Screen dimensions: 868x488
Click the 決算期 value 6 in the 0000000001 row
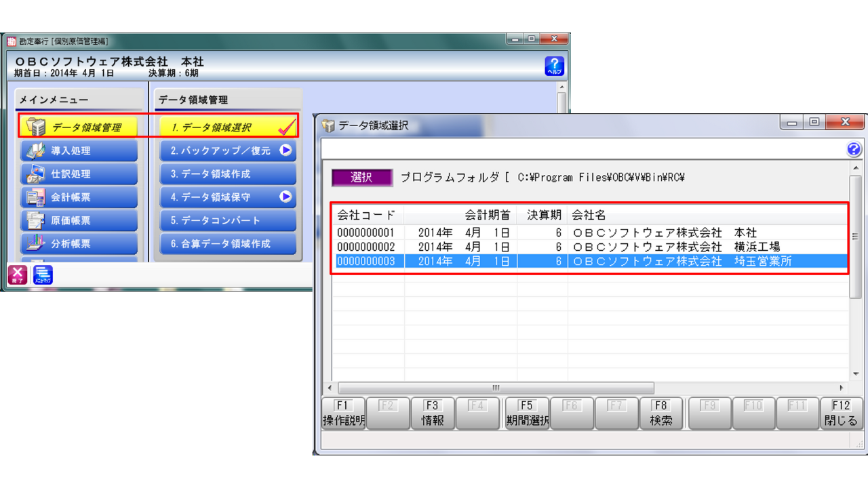pyautogui.click(x=557, y=232)
